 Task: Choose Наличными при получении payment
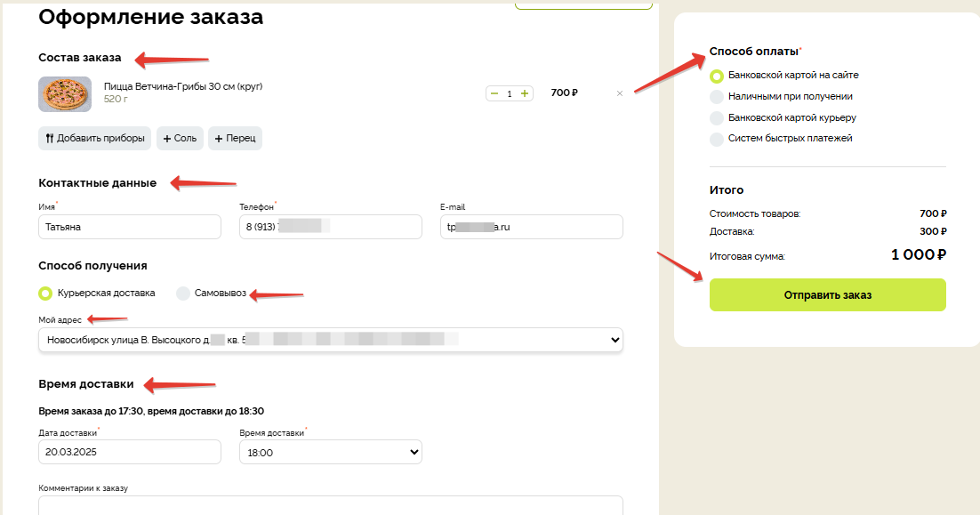pos(717,97)
